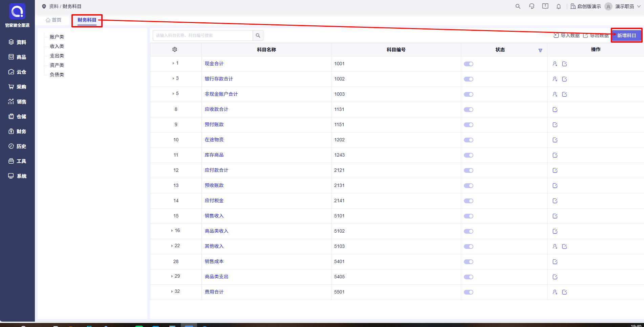The image size is (644, 327).
Task: Toggle status of 销售成本
Action: coord(469,262)
